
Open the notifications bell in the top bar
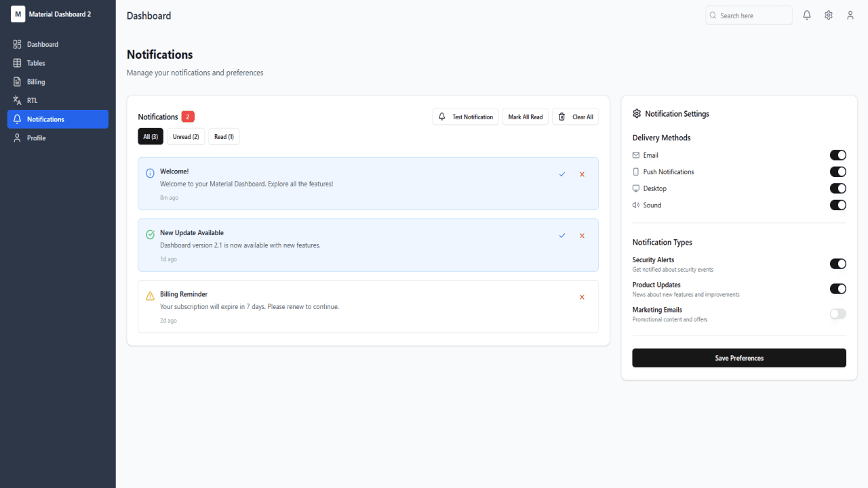tap(807, 15)
